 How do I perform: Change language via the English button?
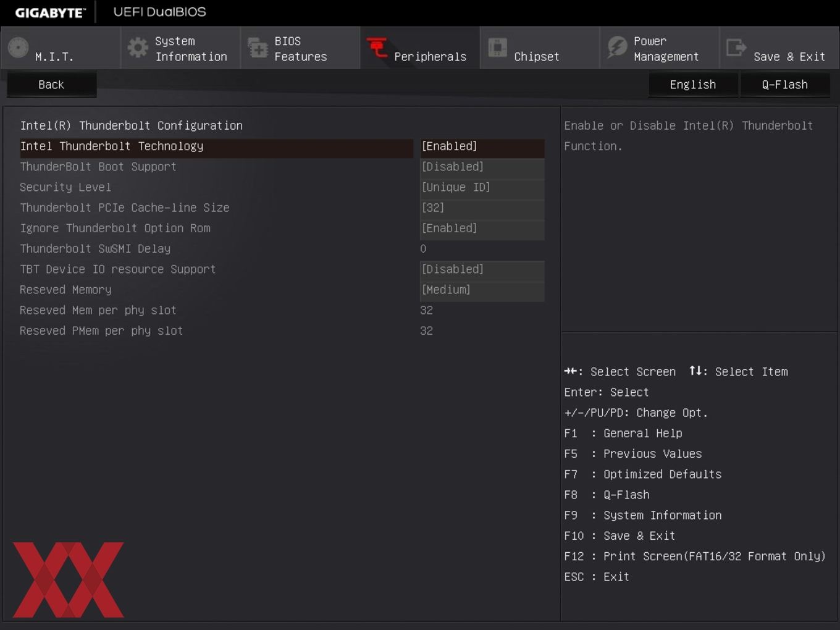click(x=693, y=85)
